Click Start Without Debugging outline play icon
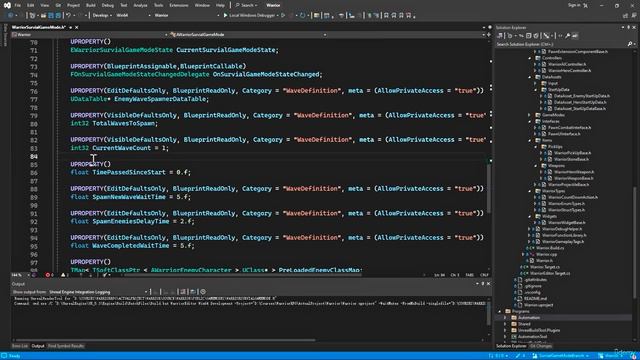The width and height of the screenshot is (640, 360). pos(283,15)
